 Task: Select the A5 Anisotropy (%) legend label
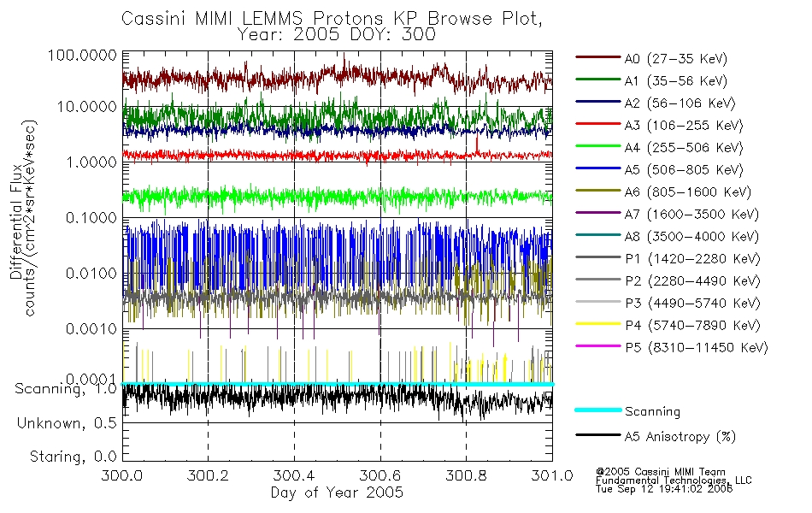[680, 436]
